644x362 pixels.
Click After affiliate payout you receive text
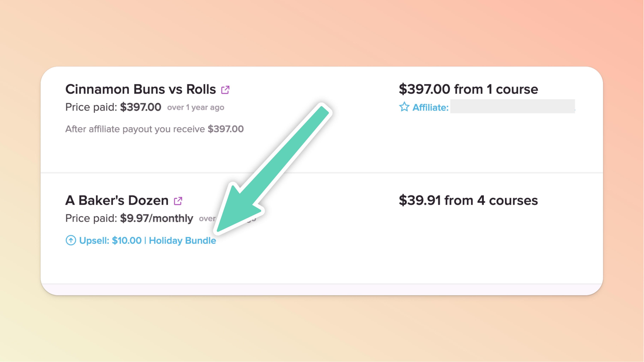135,129
